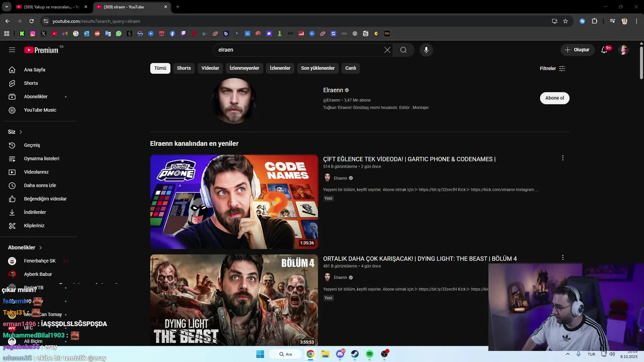Open the tab search dropdown arrow

click(x=7, y=7)
